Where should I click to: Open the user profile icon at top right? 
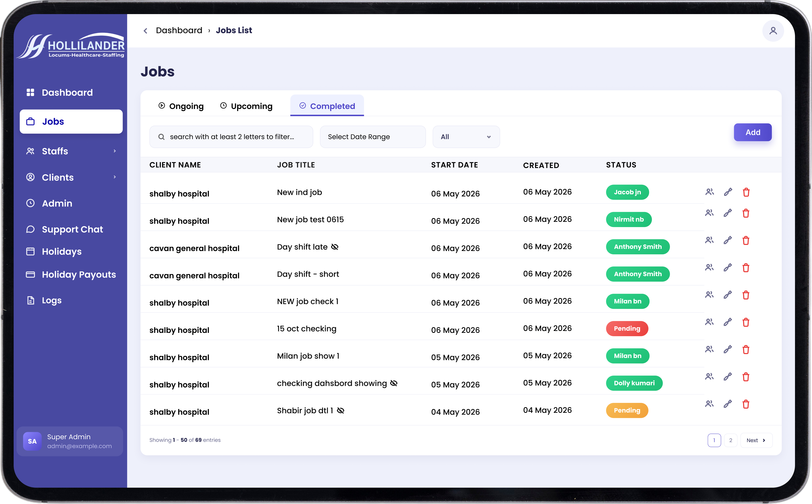tap(773, 31)
